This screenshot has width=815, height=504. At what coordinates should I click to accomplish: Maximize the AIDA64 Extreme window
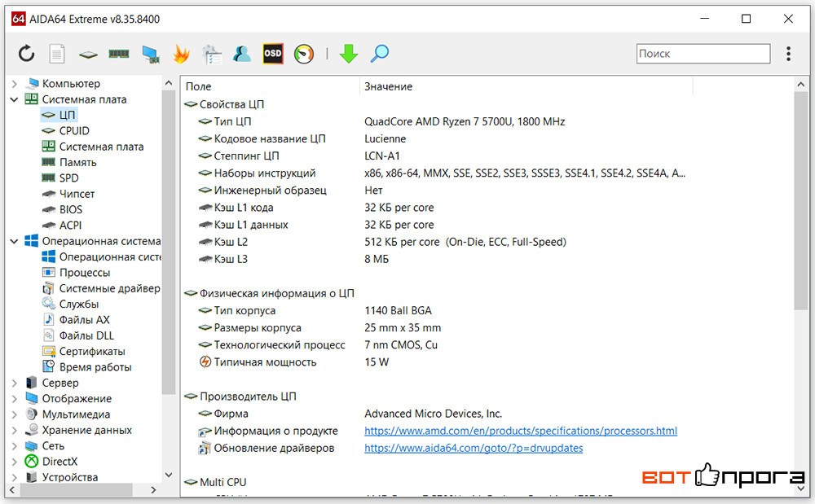(x=747, y=19)
